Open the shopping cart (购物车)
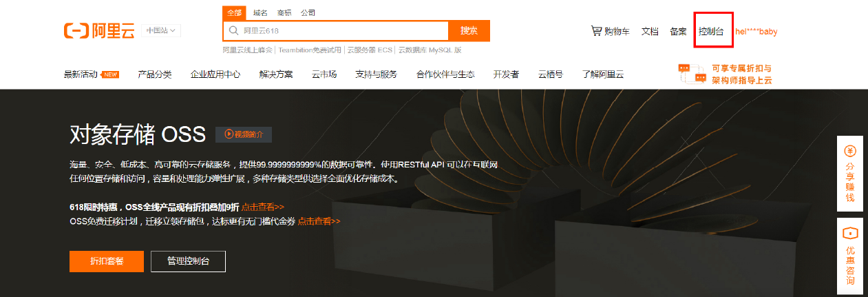This screenshot has height=297, width=868. (x=611, y=31)
